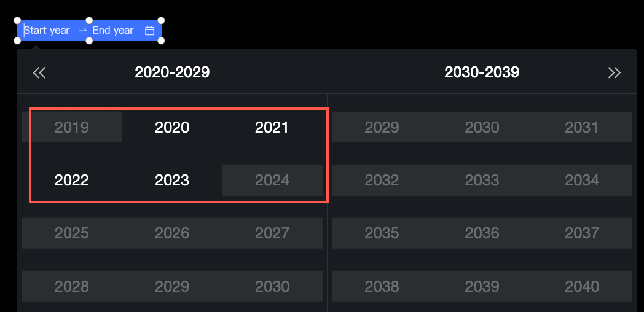This screenshot has width=644, height=312.
Task: Open the 2030-2039 decade header
Action: pos(482,72)
